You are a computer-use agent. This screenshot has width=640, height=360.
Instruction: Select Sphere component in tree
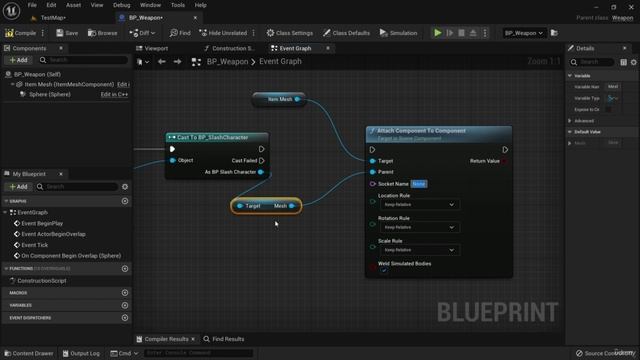pos(50,94)
